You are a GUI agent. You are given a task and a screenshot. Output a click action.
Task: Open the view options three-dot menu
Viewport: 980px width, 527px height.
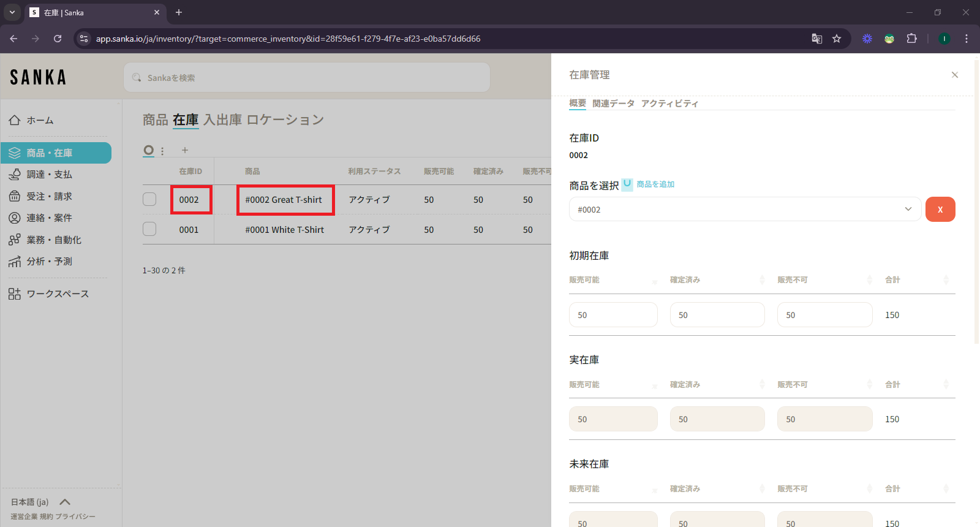point(162,151)
